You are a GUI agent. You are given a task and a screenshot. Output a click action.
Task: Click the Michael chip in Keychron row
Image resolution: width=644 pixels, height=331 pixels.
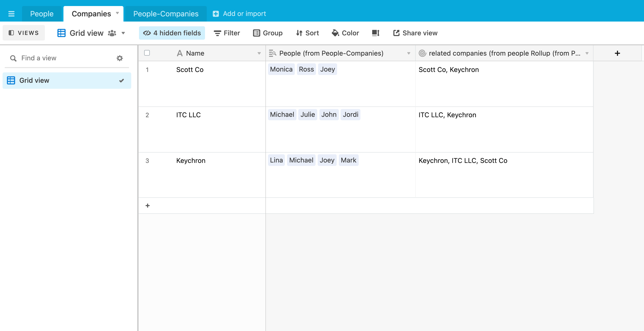point(301,160)
